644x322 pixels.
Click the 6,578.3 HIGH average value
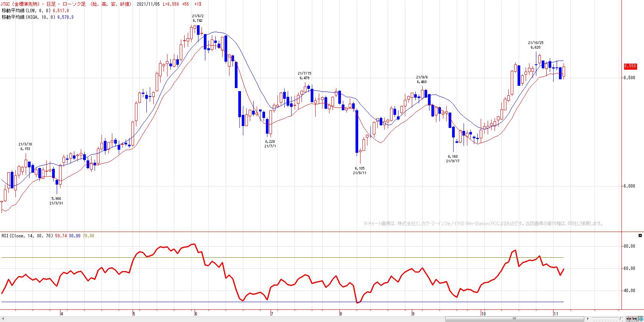tap(66, 17)
